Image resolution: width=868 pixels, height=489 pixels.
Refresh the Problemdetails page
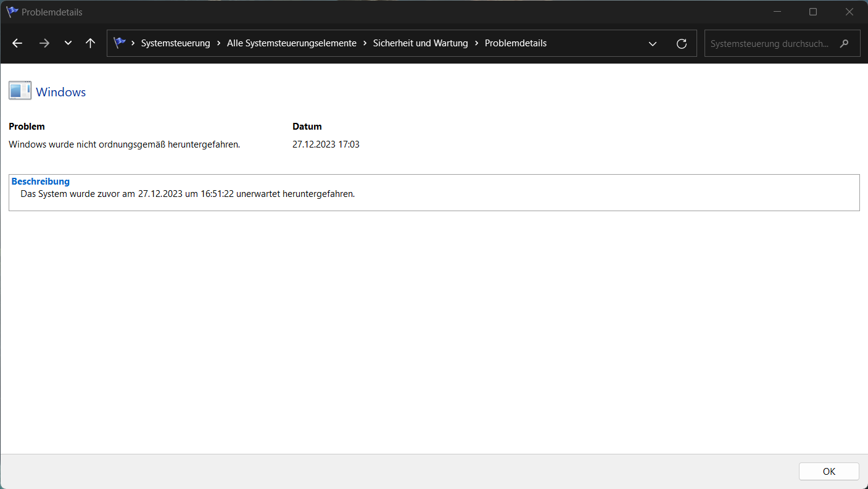(682, 43)
